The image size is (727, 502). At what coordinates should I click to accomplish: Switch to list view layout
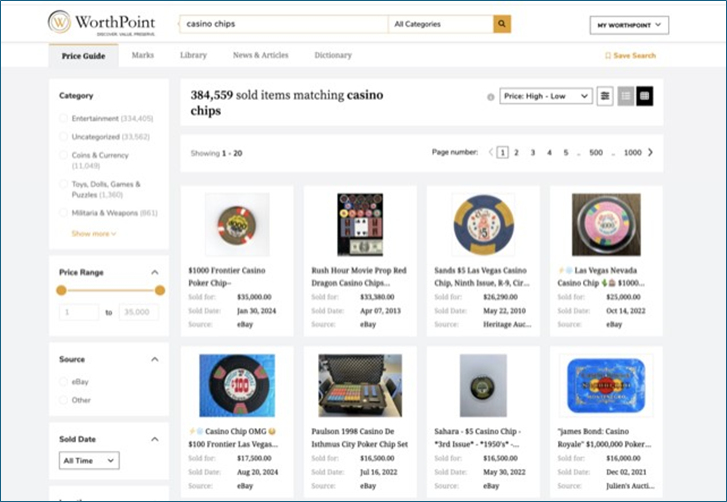pyautogui.click(x=625, y=96)
